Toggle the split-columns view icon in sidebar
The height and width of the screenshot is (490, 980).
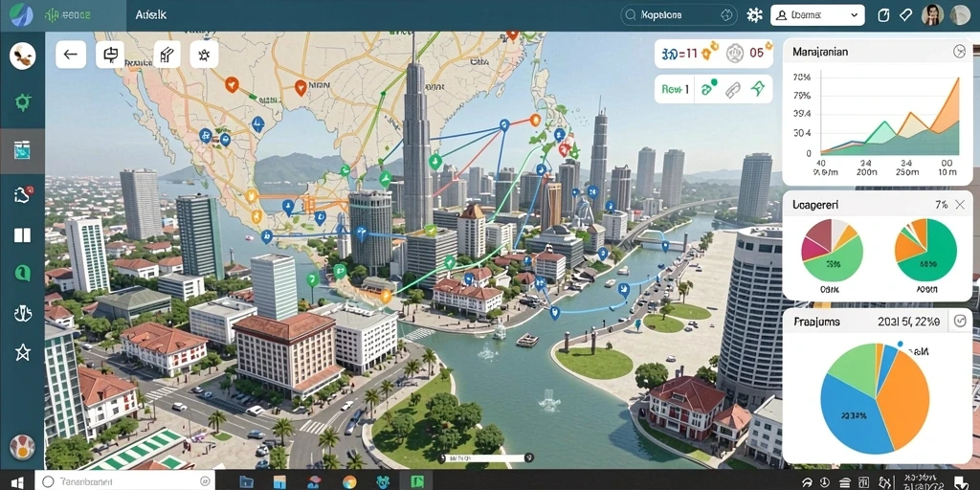tap(23, 235)
